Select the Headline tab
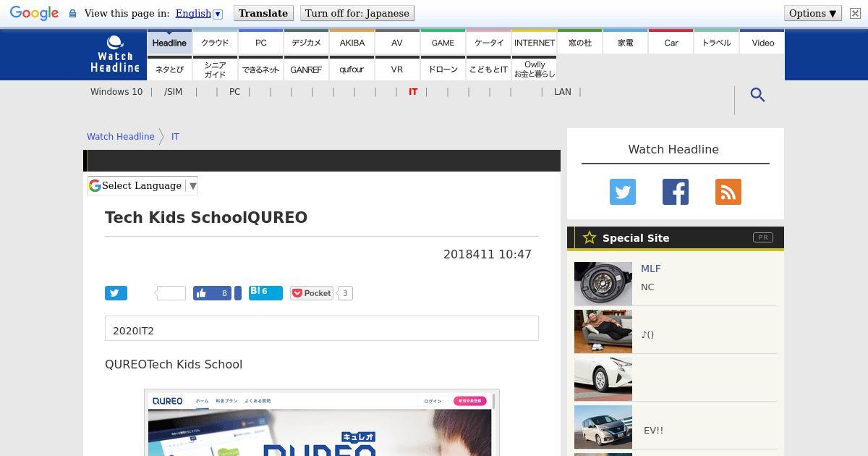Viewport: 868px width, 456px height. tap(169, 42)
